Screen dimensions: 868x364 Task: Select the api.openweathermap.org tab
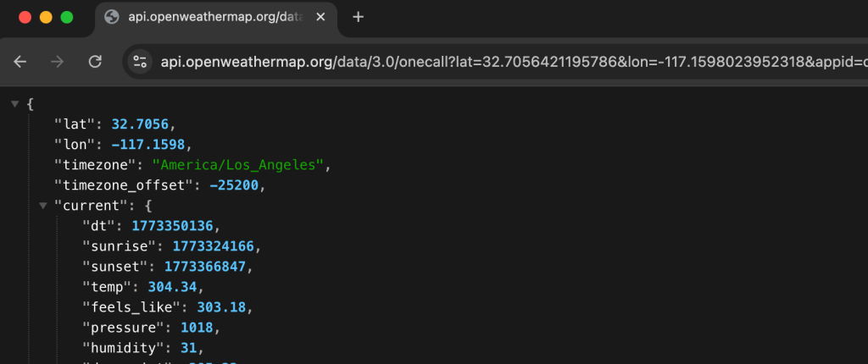(212, 17)
